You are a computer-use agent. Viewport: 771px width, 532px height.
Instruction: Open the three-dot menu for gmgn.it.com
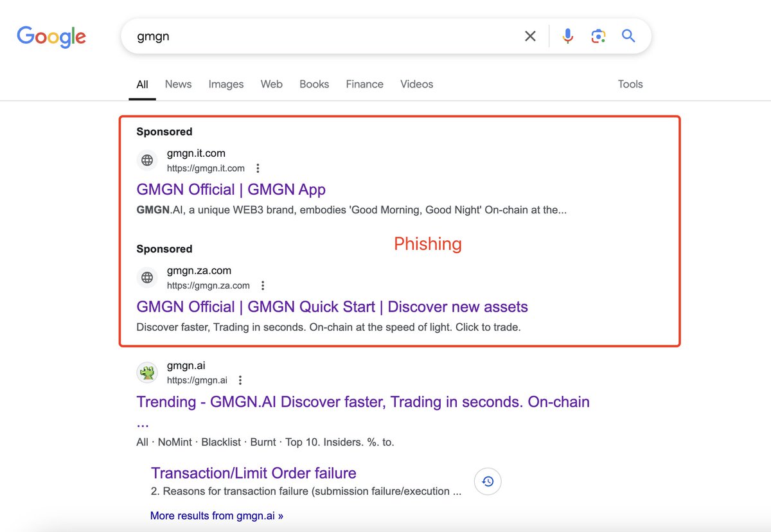(258, 168)
